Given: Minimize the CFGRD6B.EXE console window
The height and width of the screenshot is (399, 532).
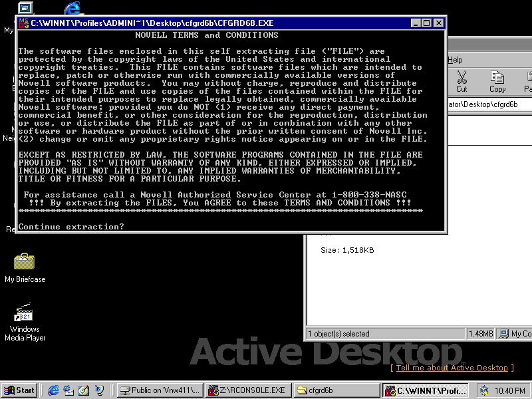Looking at the screenshot, I should point(416,23).
